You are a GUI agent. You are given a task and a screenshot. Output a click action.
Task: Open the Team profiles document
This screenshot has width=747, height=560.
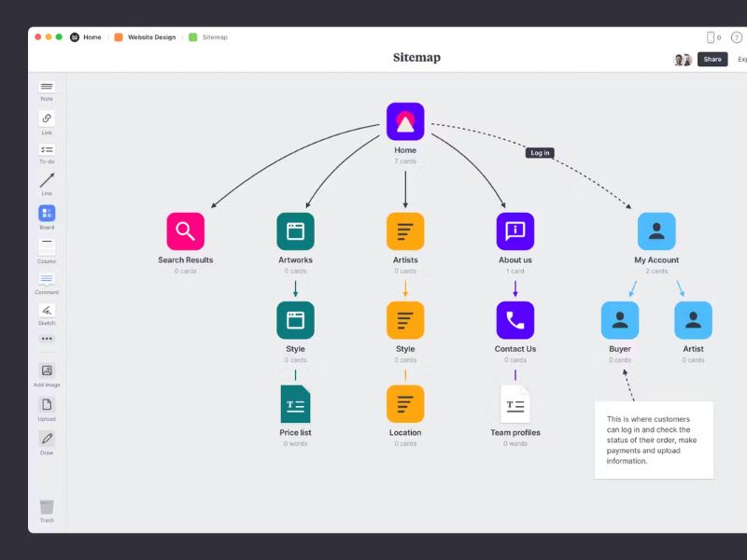pyautogui.click(x=515, y=404)
